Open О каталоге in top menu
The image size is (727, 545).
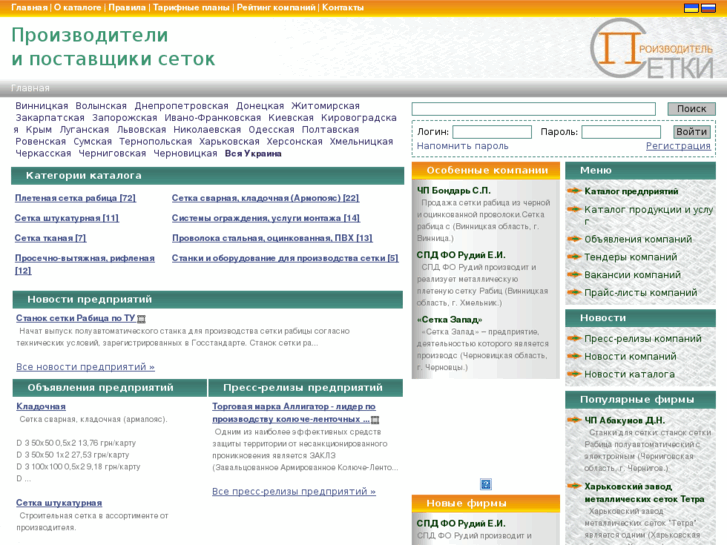(x=77, y=7)
